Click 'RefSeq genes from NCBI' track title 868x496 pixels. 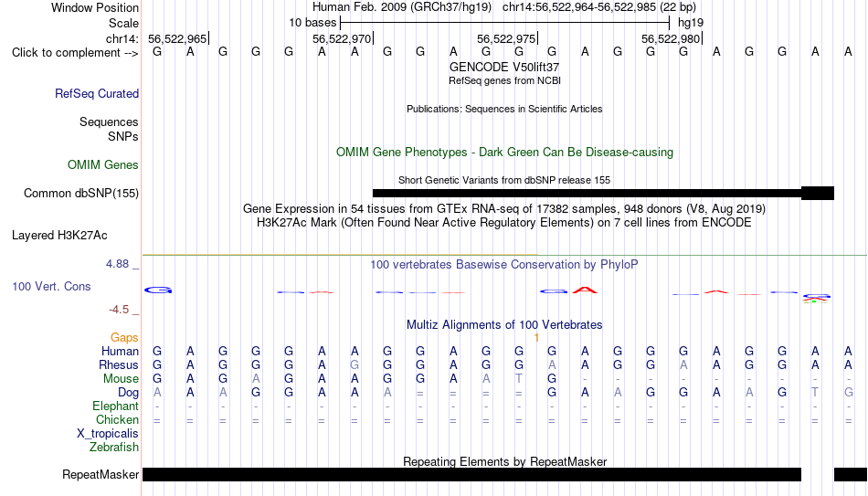pos(504,80)
